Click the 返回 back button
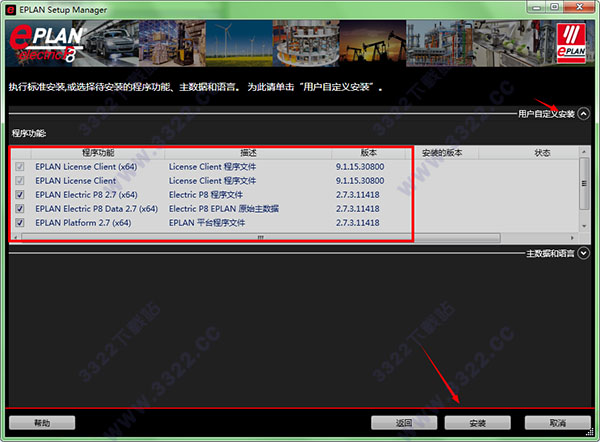600x442 pixels. coord(404,423)
